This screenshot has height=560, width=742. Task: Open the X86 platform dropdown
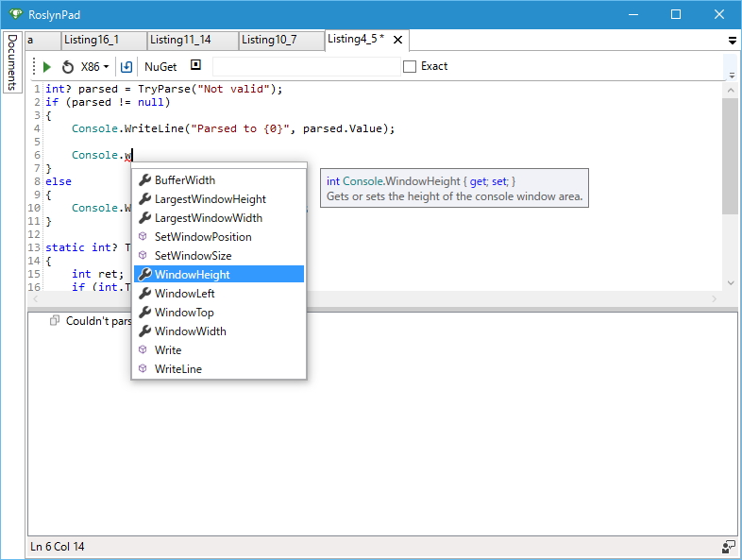(x=94, y=67)
